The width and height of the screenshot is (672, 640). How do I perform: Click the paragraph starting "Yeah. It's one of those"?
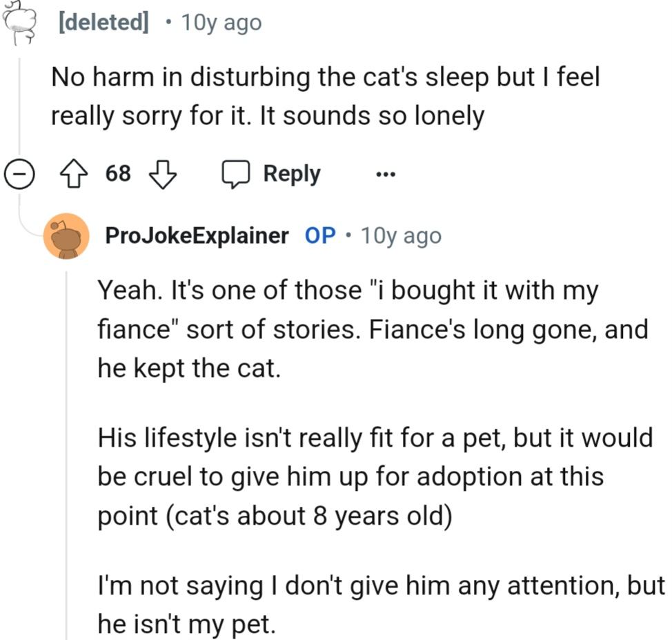click(373, 329)
